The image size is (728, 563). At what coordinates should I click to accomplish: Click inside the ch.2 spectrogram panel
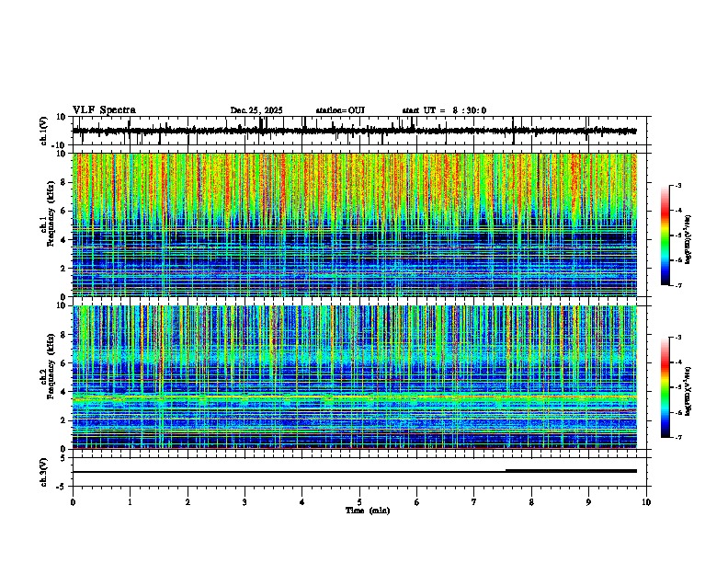tap(355, 377)
